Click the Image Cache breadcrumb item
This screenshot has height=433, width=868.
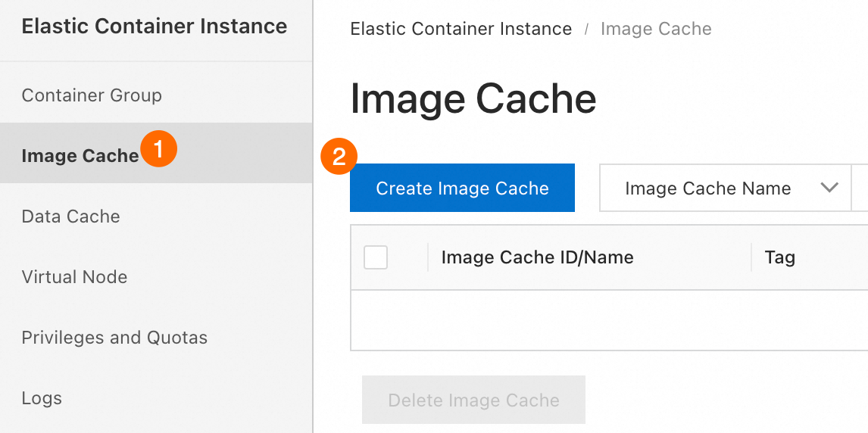[x=656, y=30]
